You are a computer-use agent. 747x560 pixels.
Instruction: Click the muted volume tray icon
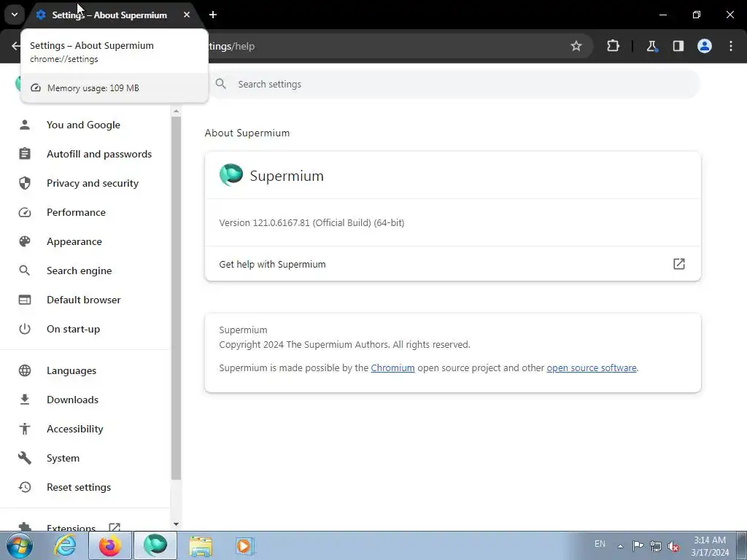tap(673, 546)
